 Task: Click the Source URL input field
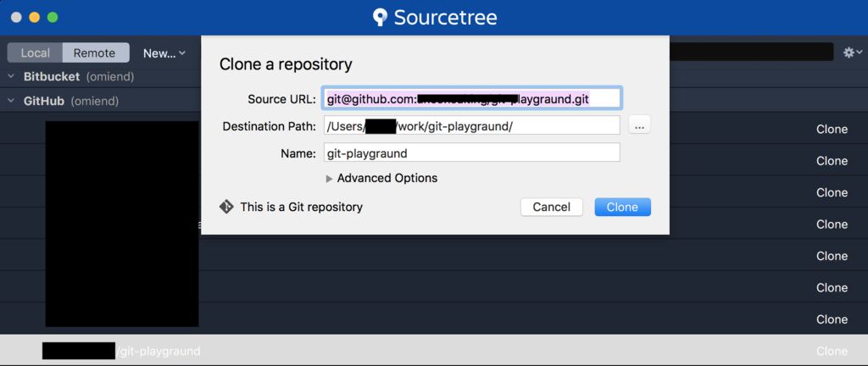pos(471,98)
